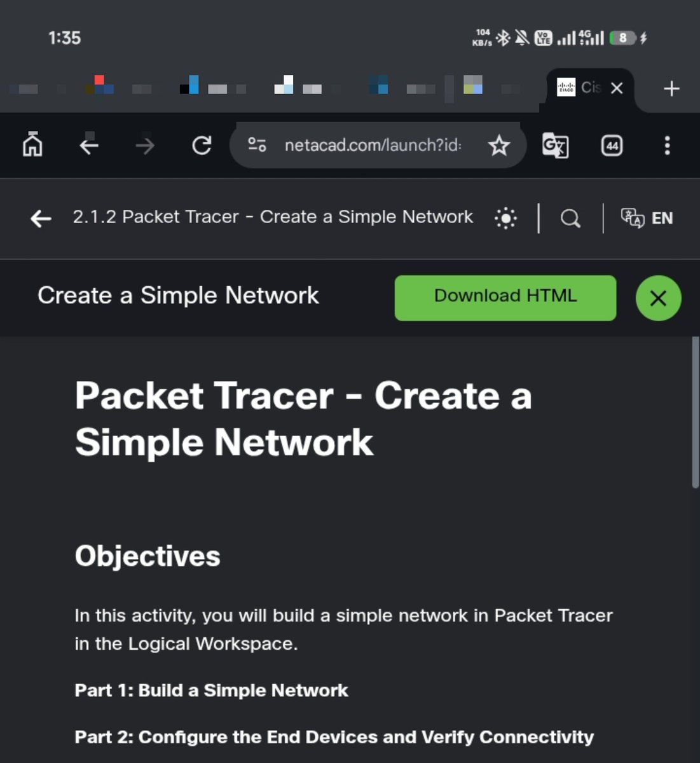Tap the netacad.com URL field

[373, 146]
